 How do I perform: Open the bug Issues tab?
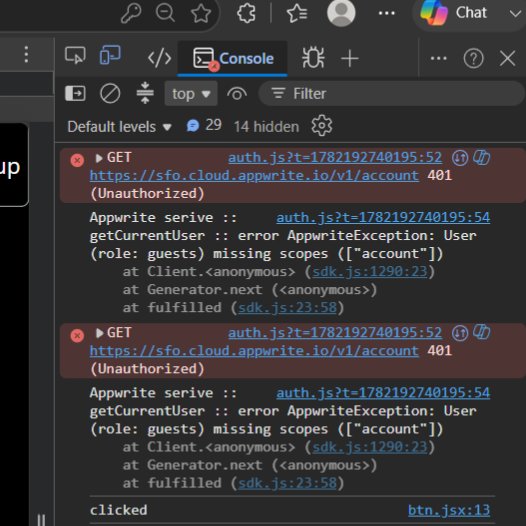click(x=313, y=58)
